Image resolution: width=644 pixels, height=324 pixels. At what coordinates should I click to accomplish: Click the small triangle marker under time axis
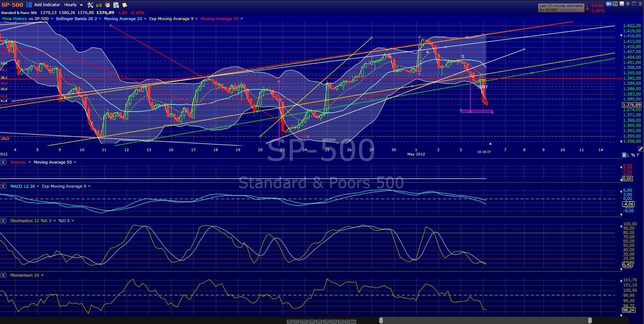tap(491, 144)
